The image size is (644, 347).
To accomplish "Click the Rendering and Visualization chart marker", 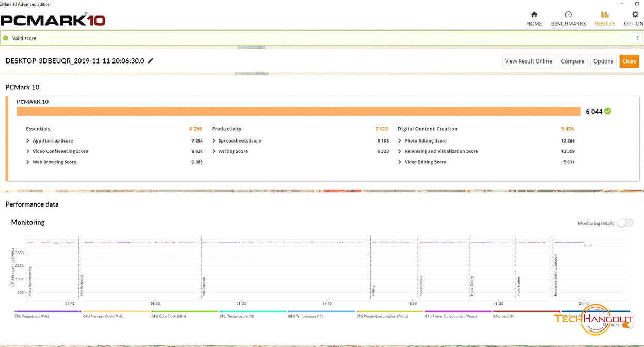I will [x=556, y=275].
